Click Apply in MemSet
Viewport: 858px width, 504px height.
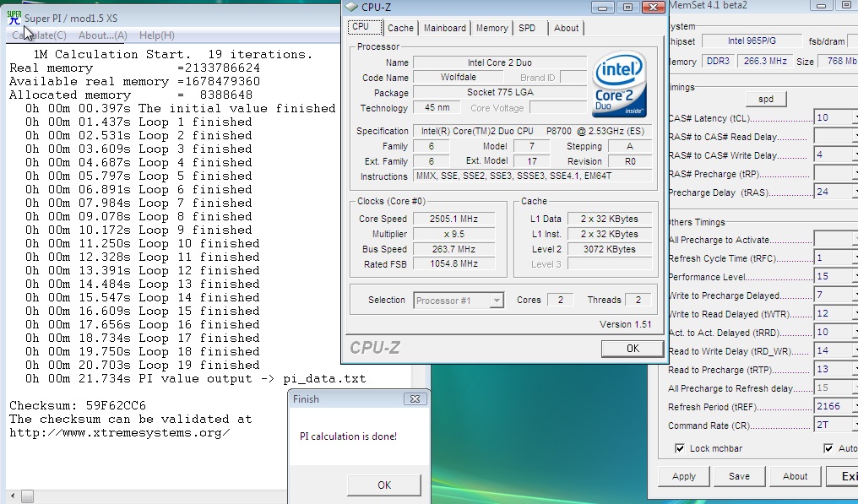click(683, 477)
